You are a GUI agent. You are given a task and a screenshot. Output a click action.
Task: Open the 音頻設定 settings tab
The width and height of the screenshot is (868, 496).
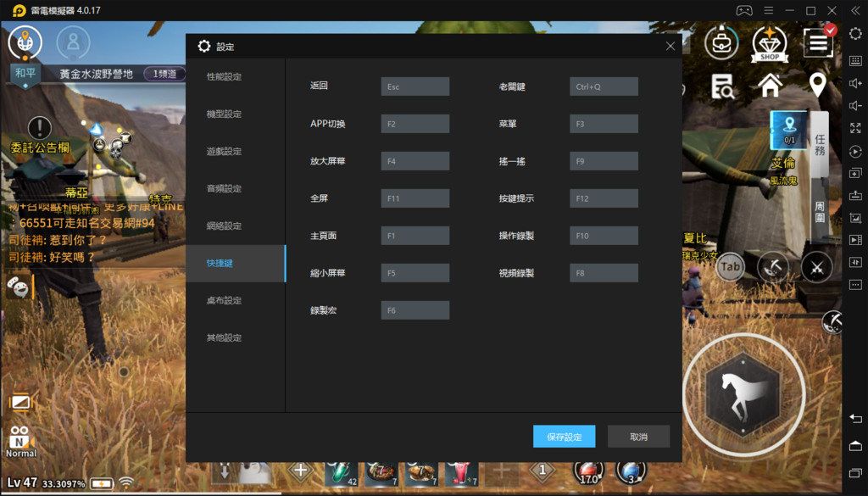(224, 188)
